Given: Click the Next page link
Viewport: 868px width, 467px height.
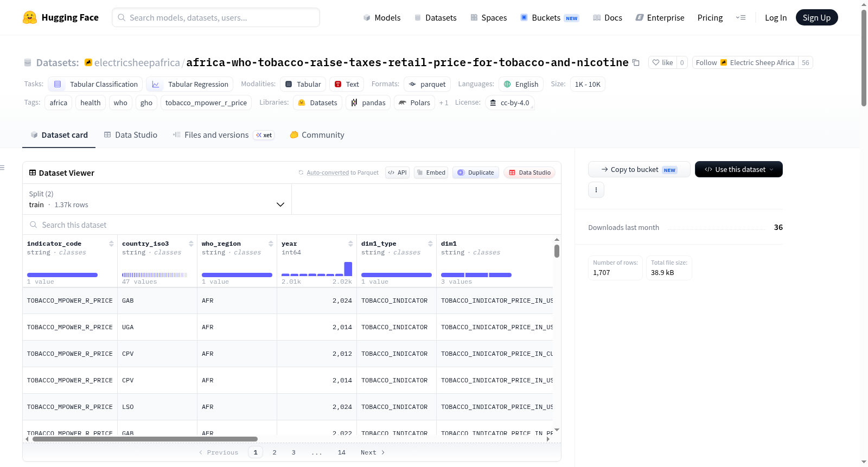Looking at the screenshot, I should 373,452.
